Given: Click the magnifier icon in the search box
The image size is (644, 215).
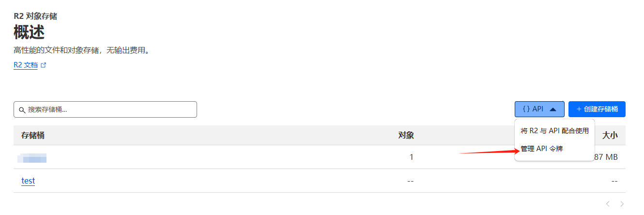Looking at the screenshot, I should 22,110.
